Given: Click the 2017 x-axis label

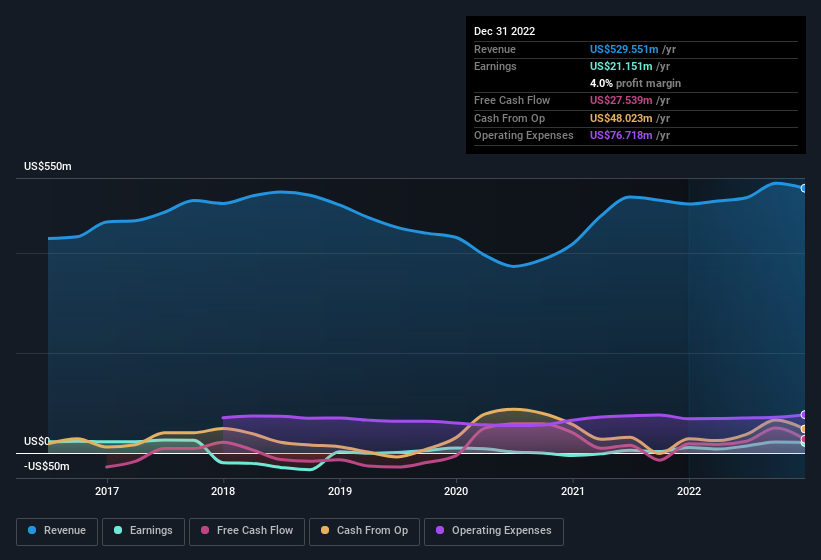Looking at the screenshot, I should (x=107, y=491).
